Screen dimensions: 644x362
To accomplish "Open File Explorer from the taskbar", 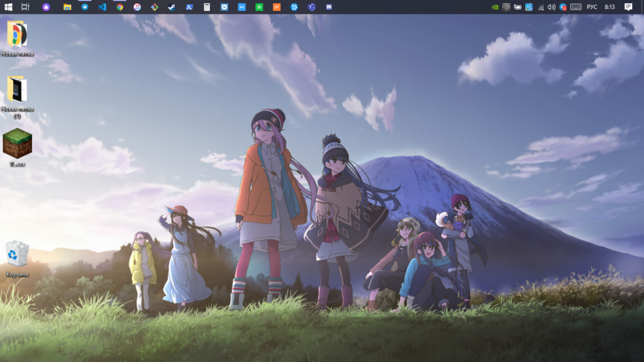I will pos(67,7).
